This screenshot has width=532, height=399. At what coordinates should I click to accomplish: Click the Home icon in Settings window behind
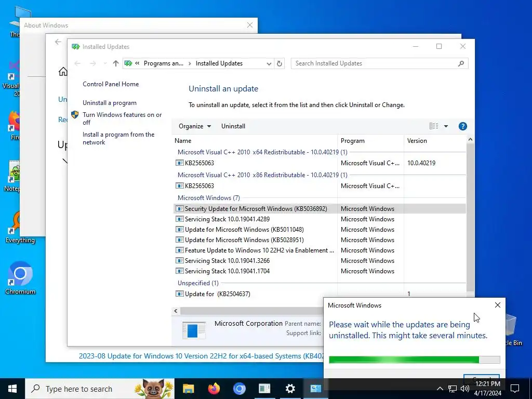point(63,72)
